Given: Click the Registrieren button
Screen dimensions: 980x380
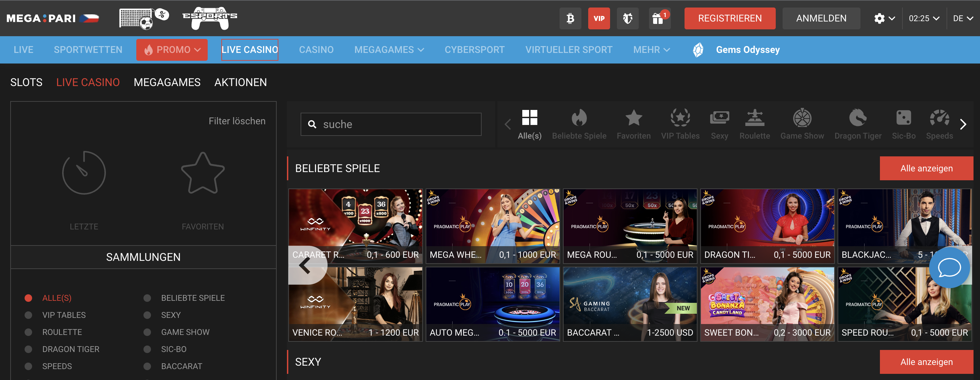Looking at the screenshot, I should click(x=729, y=18).
